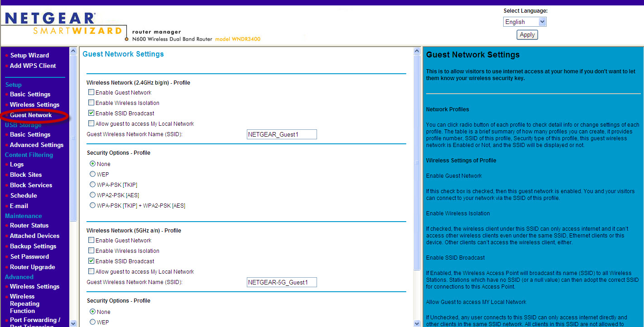644x327 pixels.
Task: Toggle Wireless Isolation for 5GHz profile
Action: (x=91, y=251)
